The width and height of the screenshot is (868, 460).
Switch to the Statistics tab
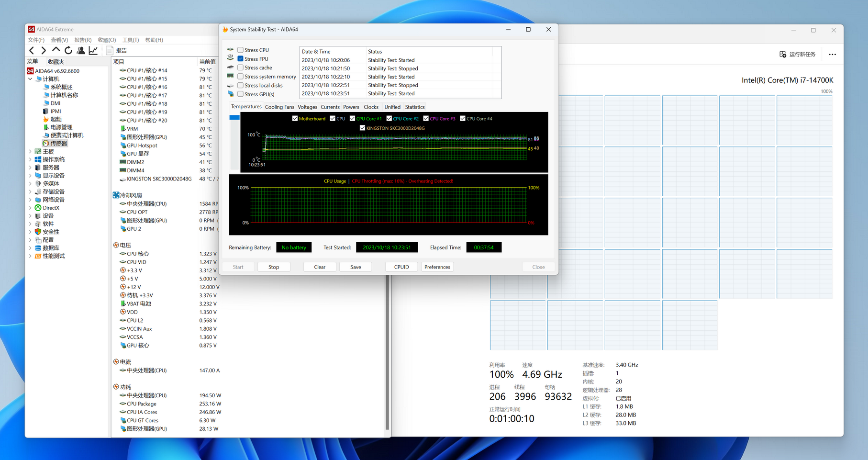[x=415, y=107]
